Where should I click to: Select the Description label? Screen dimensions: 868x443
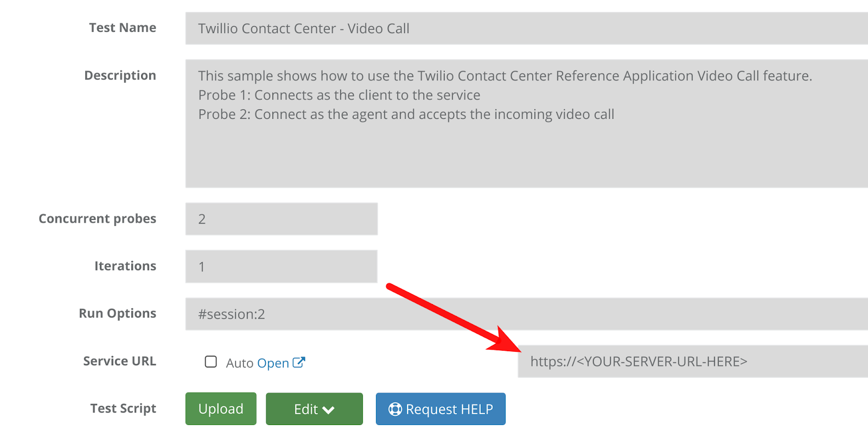120,75
